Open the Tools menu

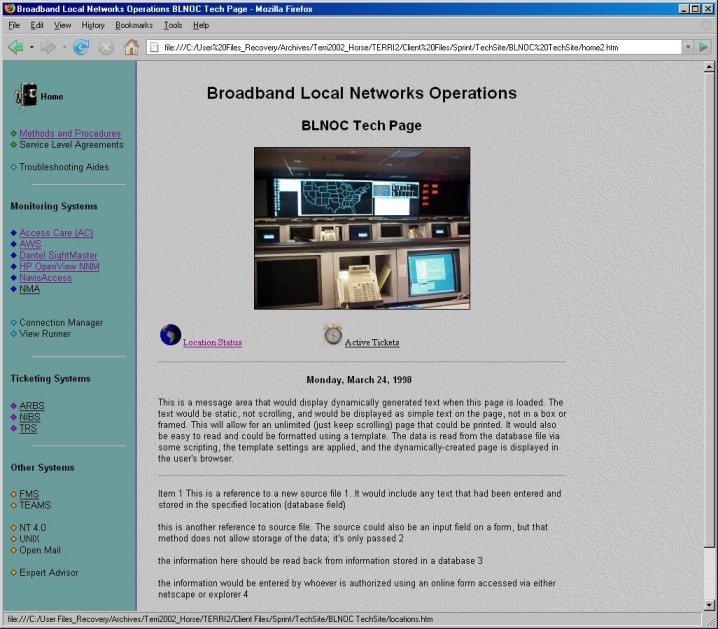point(173,25)
